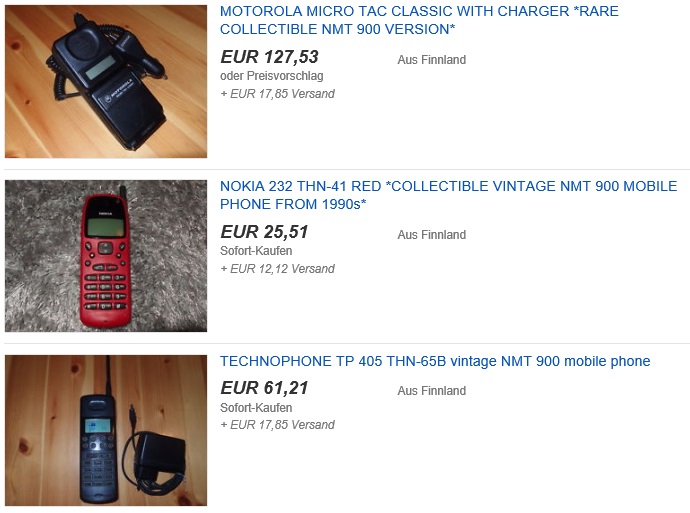The height and width of the screenshot is (513, 690).
Task: Click the '+ EUR 12,12 Versand' shipping text
Action: (278, 268)
